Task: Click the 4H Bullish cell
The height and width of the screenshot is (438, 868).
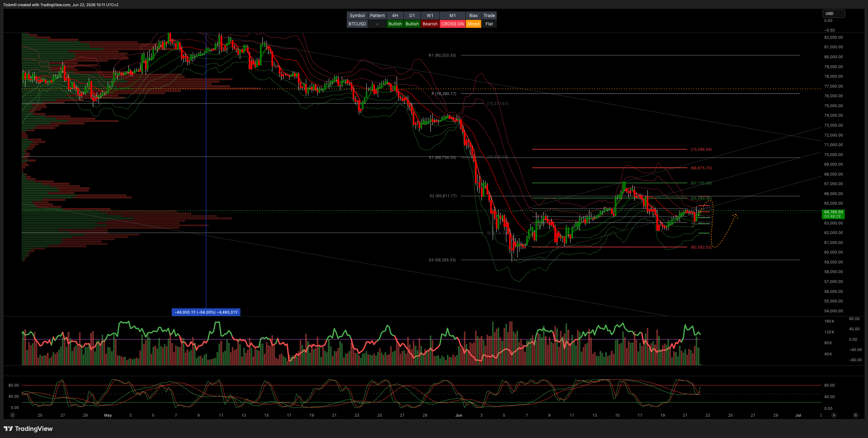Action: tap(395, 24)
